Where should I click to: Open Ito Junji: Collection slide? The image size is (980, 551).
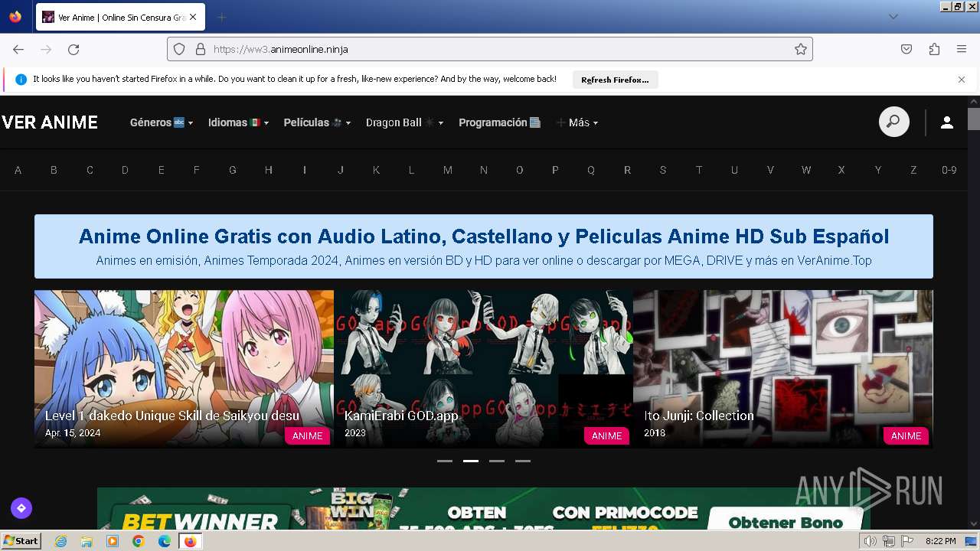click(x=782, y=369)
